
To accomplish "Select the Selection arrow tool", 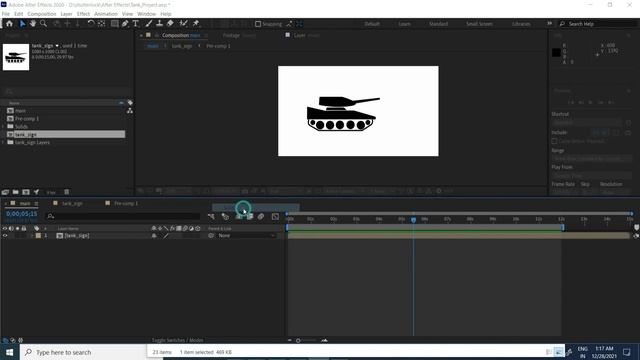I will pyautogui.click(x=22, y=24).
